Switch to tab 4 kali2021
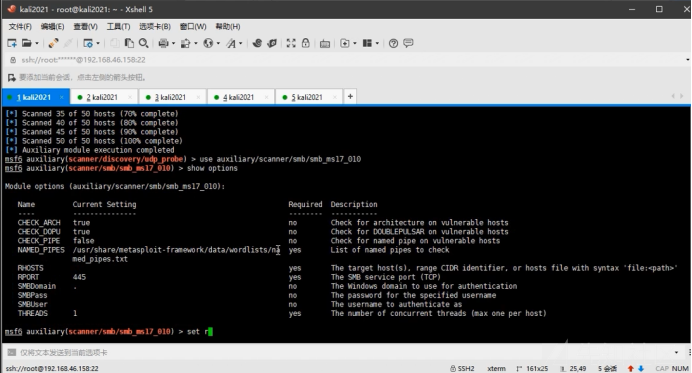The height and width of the screenshot is (373, 692). click(239, 97)
